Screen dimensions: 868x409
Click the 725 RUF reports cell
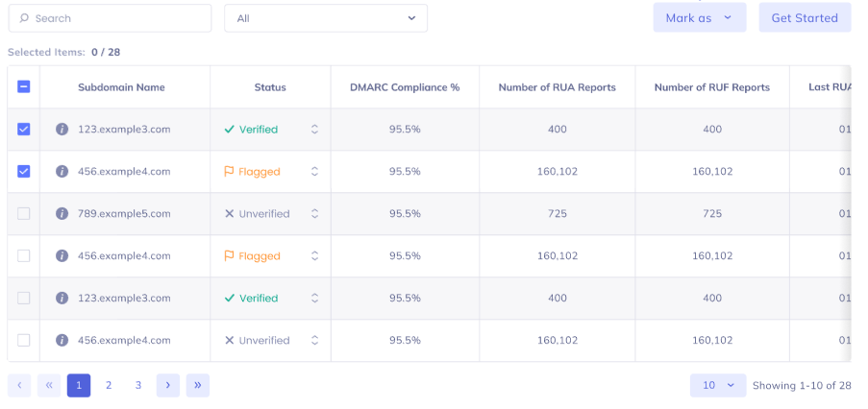pos(712,213)
